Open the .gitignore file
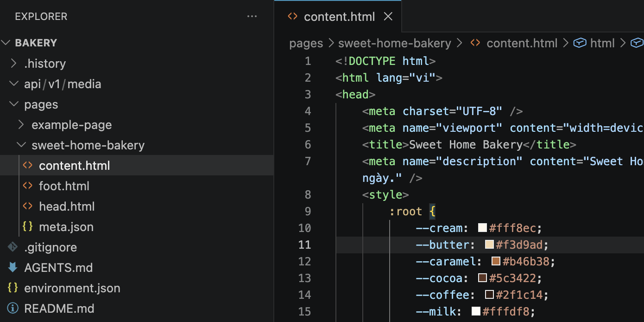The width and height of the screenshot is (644, 322). click(x=51, y=247)
